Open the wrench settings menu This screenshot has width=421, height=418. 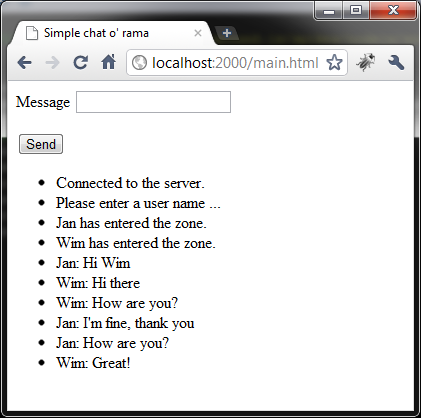tap(396, 62)
